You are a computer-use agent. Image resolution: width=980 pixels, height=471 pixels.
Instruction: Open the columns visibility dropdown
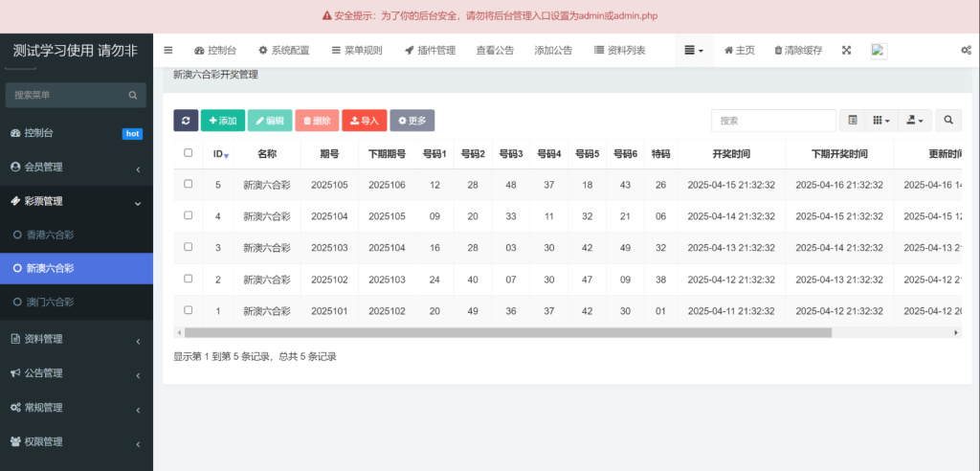pos(881,120)
